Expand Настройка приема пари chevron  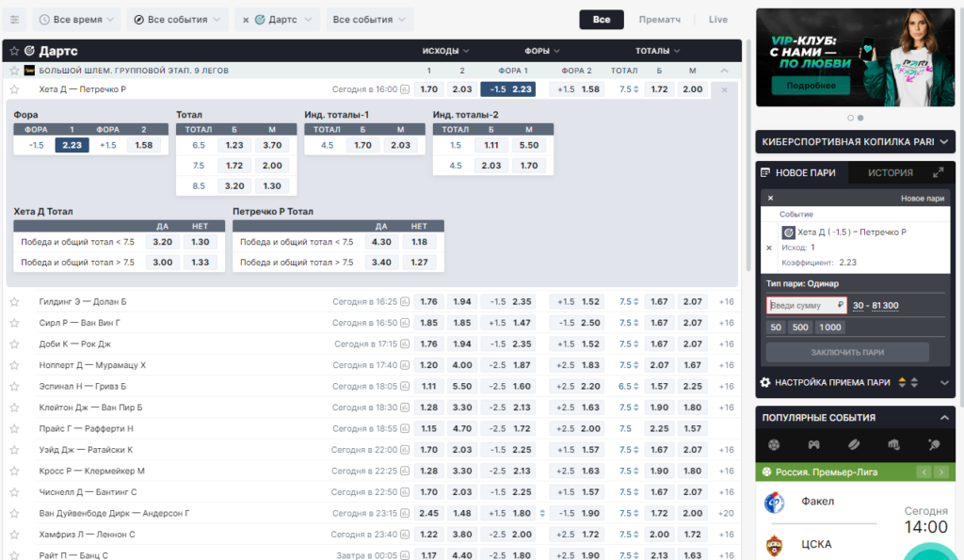click(x=944, y=382)
